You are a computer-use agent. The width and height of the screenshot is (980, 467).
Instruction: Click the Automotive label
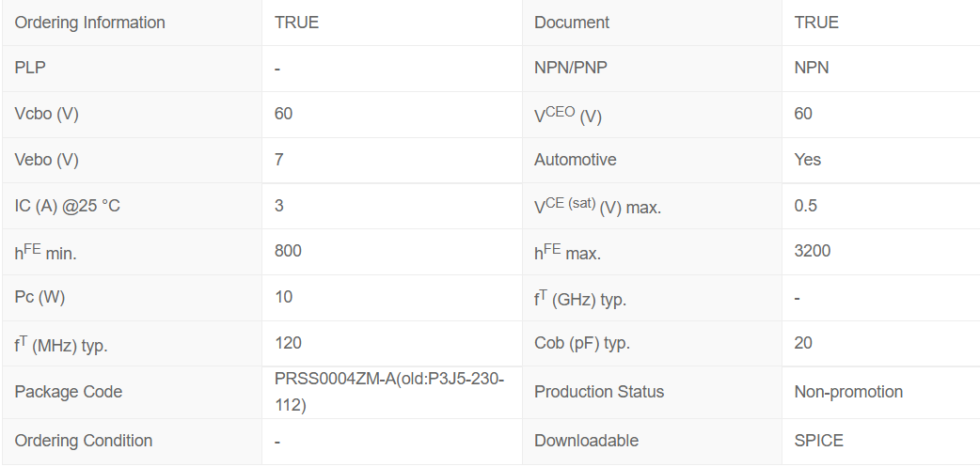[x=576, y=160]
